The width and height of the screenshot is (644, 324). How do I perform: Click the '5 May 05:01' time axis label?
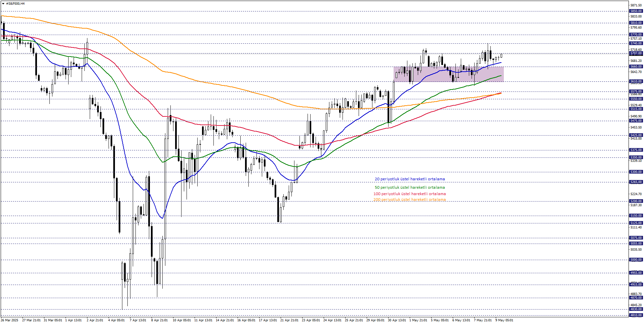tap(440, 320)
